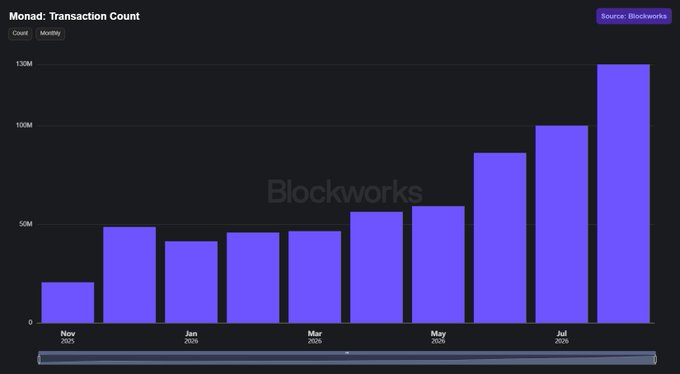Viewport: 680px width, 374px height.
Task: Click the 0 axis label
Action: point(30,322)
